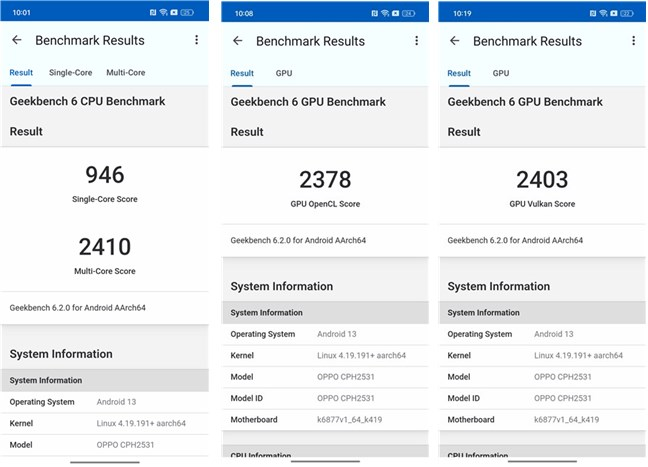Image resolution: width=648 pixels, height=467 pixels.
Task: Tap the 2378 GPU OpenCL Score value
Action: [x=325, y=179]
